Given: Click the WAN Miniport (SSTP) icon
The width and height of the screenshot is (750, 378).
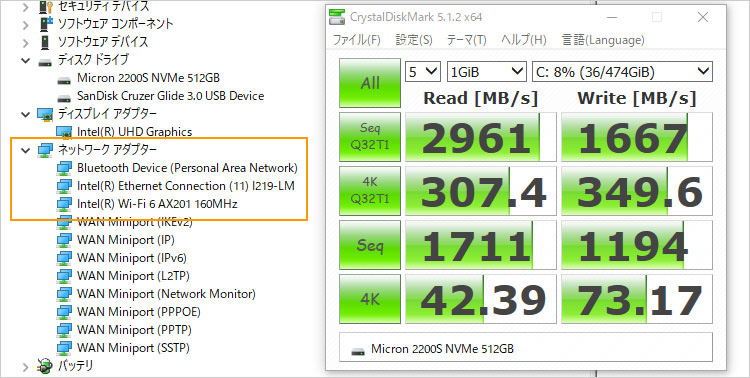Looking at the screenshot, I should (64, 348).
